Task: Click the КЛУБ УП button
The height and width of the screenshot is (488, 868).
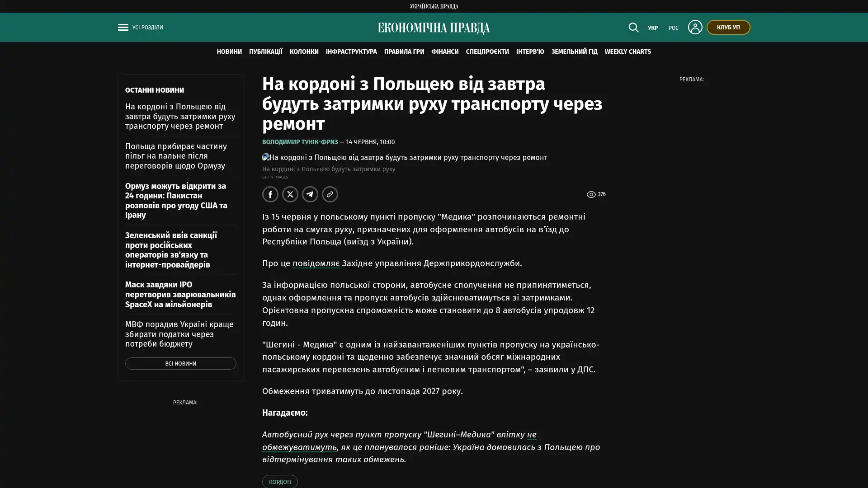Action: 728,27
